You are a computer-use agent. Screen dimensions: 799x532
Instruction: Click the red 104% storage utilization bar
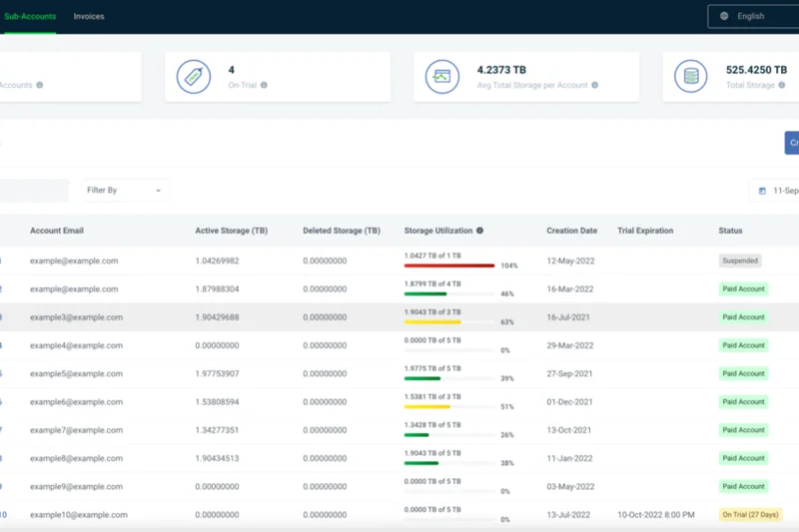(448, 266)
